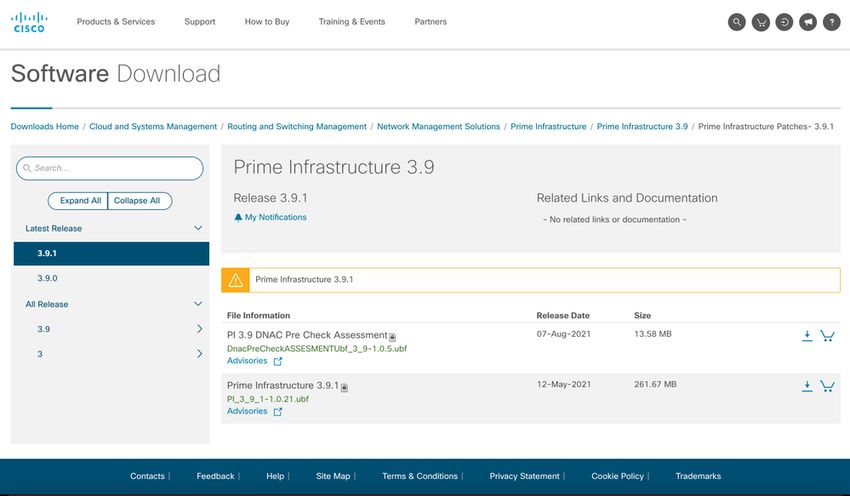The width and height of the screenshot is (850, 496).
Task: Click the help question mark icon
Action: (x=831, y=22)
